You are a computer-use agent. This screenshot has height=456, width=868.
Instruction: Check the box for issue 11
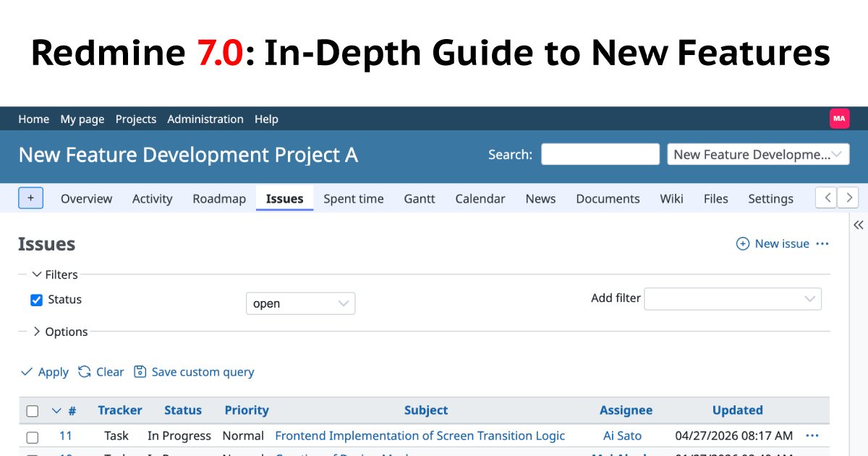pos(33,437)
